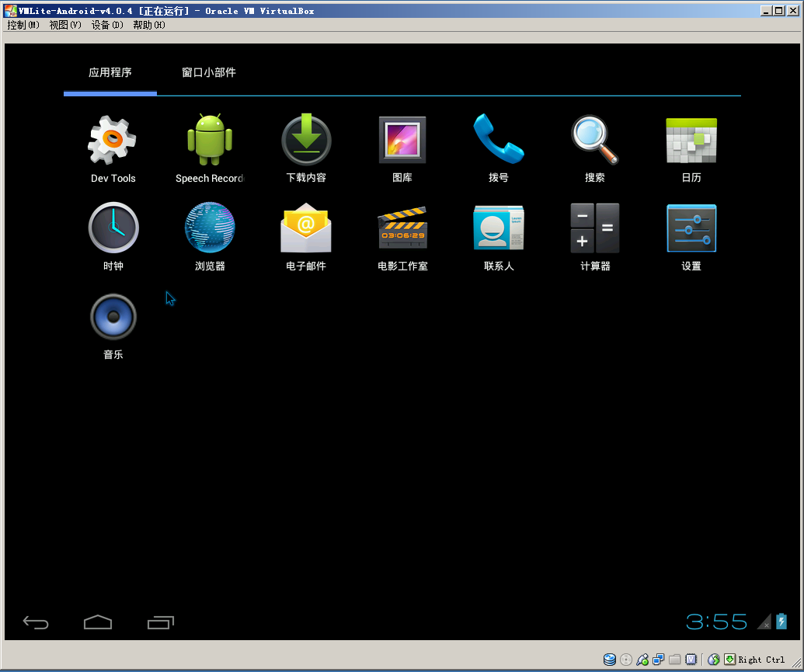This screenshot has width=804, height=672.
Task: Open the 搜索 (Search) app
Action: [594, 140]
